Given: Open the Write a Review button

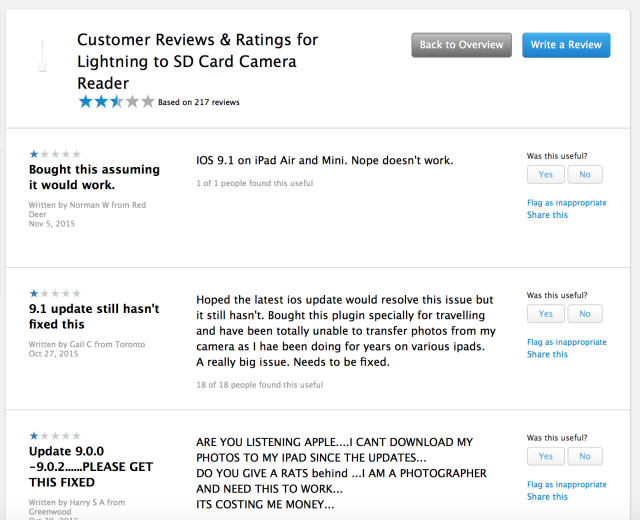Looking at the screenshot, I should point(566,45).
